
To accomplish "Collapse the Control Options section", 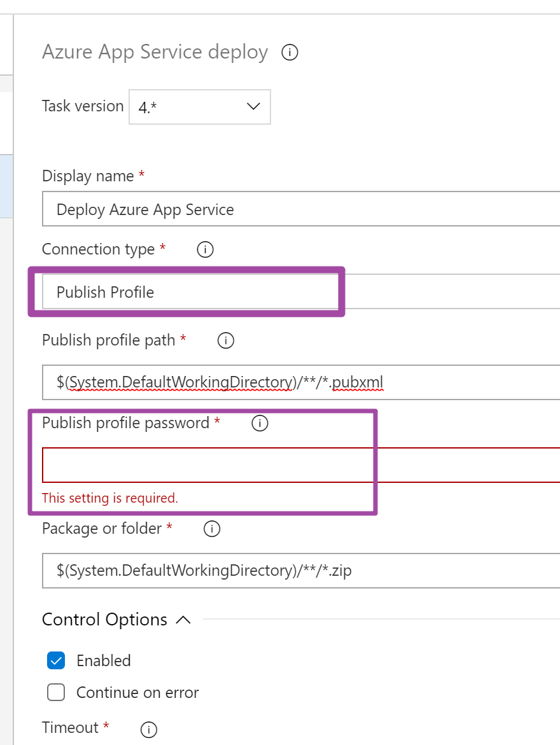I will click(x=183, y=620).
